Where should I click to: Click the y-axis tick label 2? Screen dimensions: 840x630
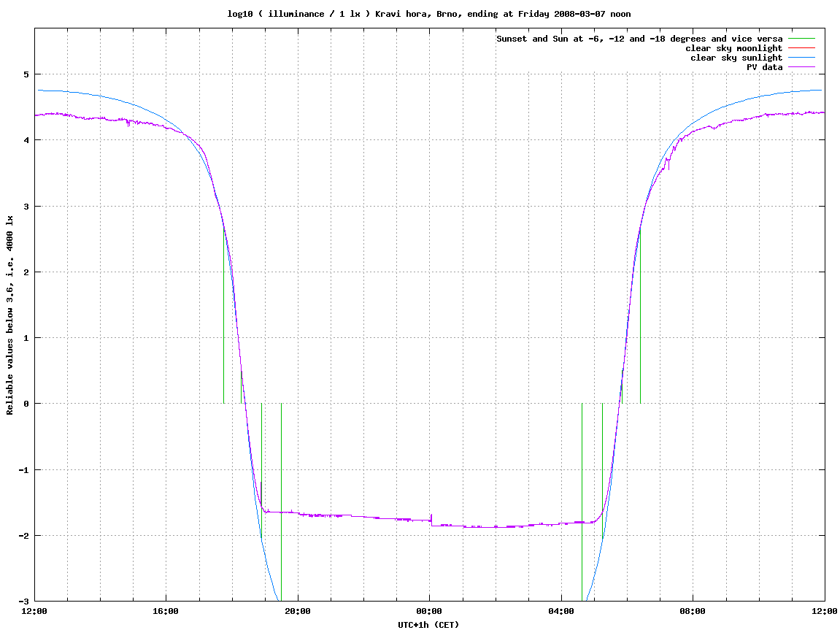click(26, 272)
